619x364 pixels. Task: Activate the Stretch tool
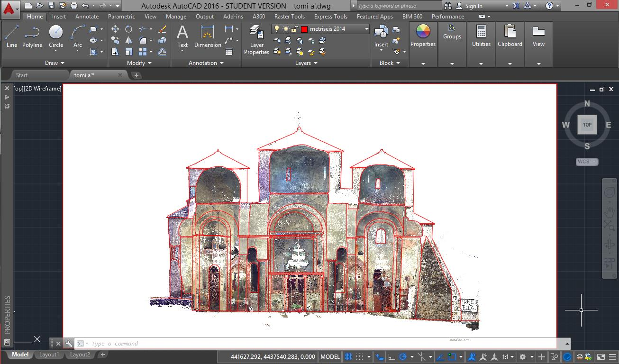pos(115,52)
